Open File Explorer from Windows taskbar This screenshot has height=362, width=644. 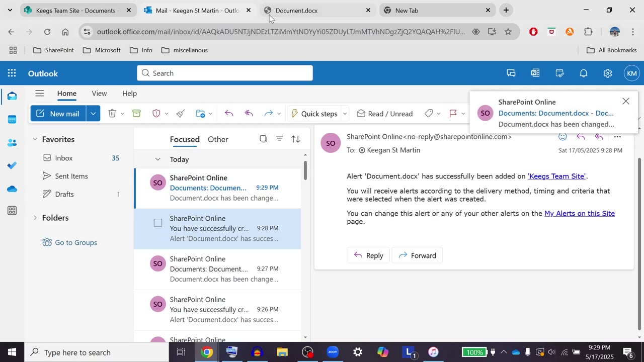click(282, 352)
